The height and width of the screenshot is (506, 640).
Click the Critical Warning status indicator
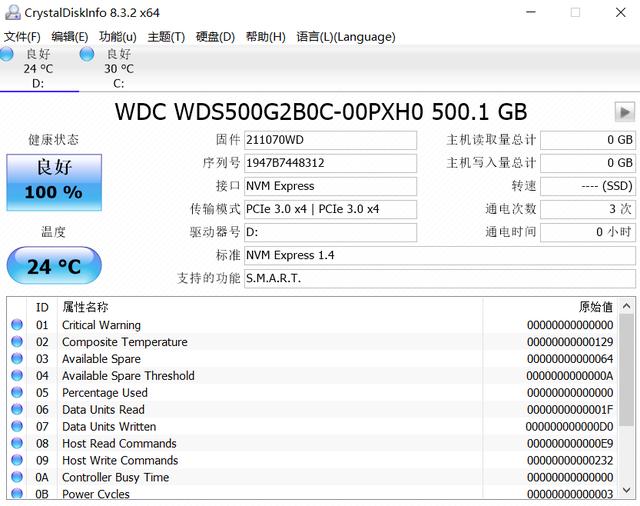(x=17, y=325)
